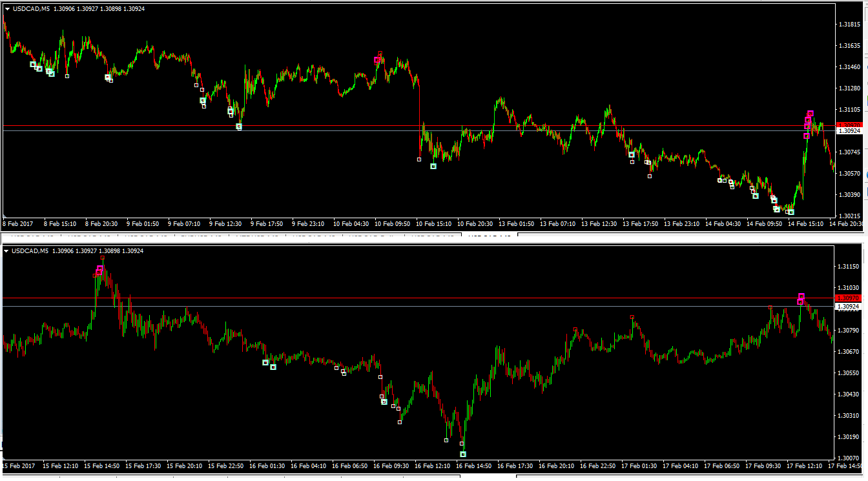Image resolution: width=868 pixels, height=481 pixels.
Task: Select the white 1.30924 price tag on the top chart's axis
Action: pos(848,131)
